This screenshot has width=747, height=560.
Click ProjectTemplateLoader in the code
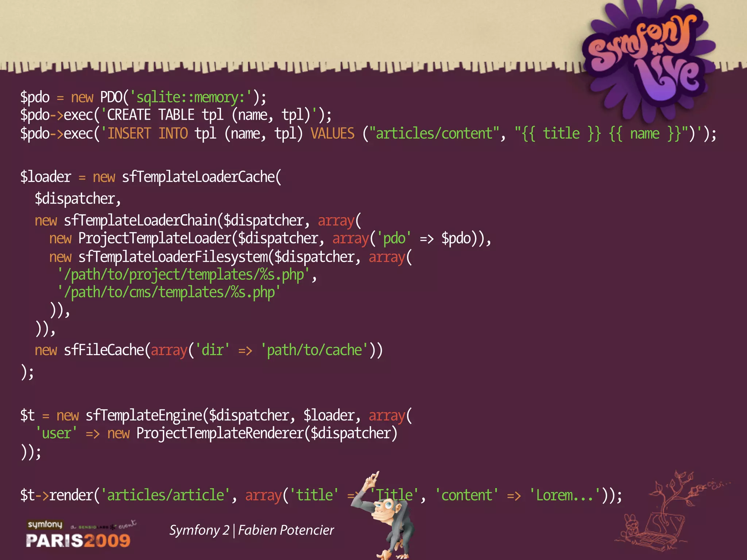pos(155,239)
